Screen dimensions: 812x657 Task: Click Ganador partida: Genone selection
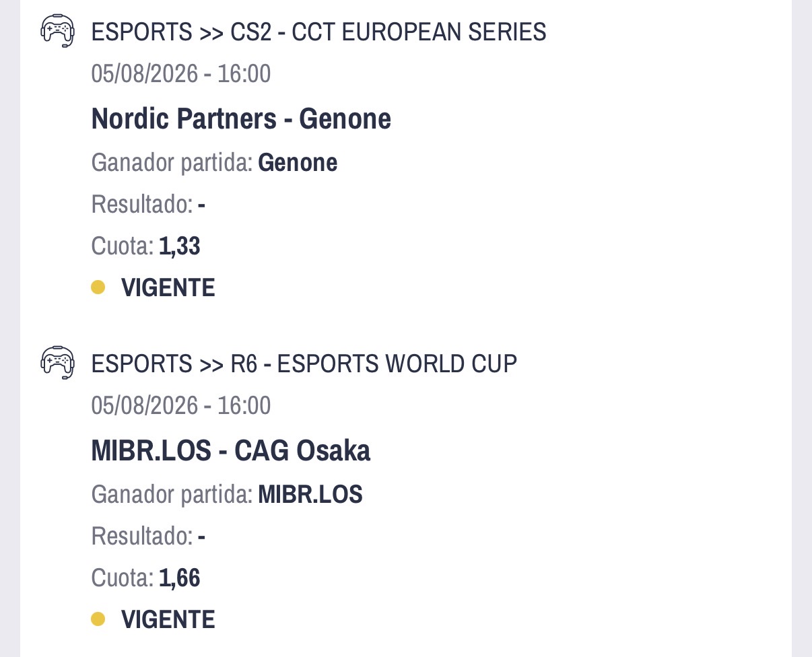tap(214, 163)
